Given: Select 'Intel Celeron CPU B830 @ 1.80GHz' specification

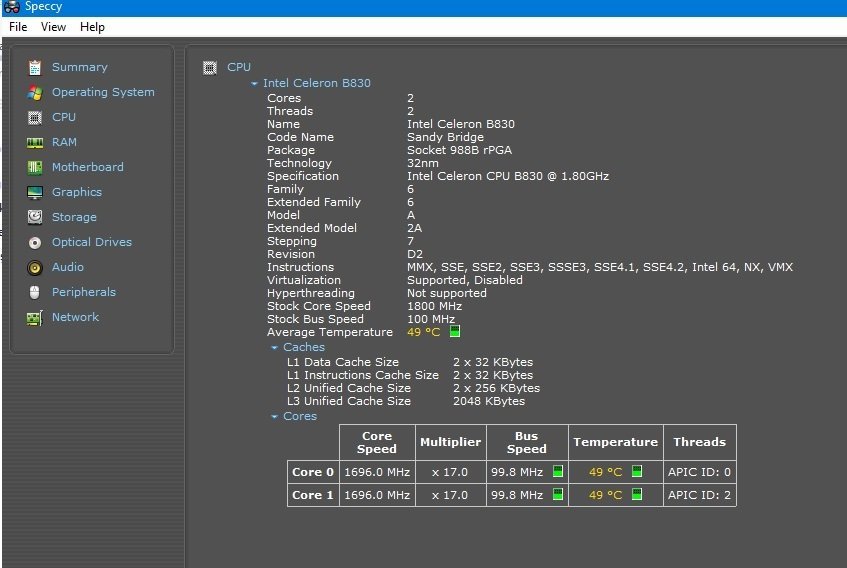Looking at the screenshot, I should (508, 176).
